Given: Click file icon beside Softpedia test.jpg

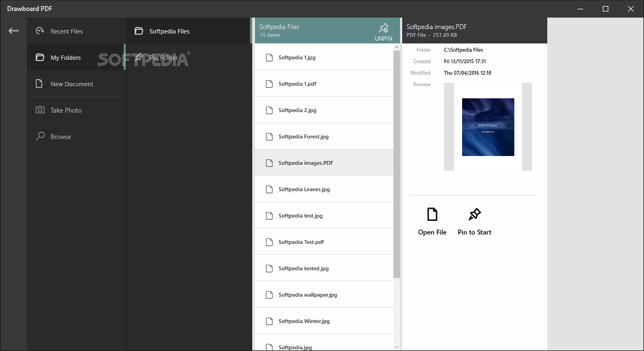Looking at the screenshot, I should click(x=269, y=215).
